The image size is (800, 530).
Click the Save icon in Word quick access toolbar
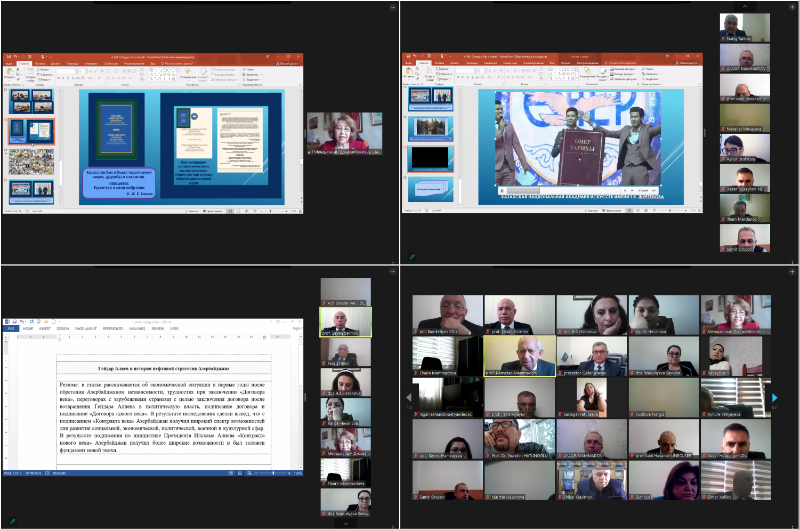point(12,321)
